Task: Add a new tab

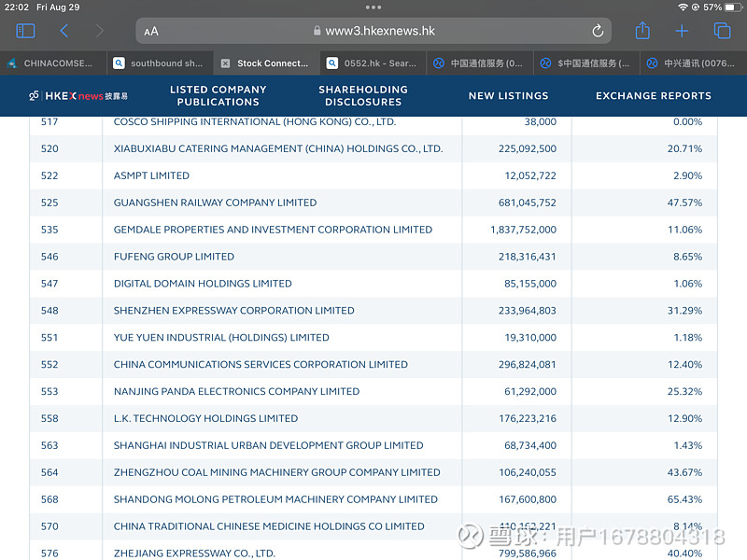Action: 682,31
